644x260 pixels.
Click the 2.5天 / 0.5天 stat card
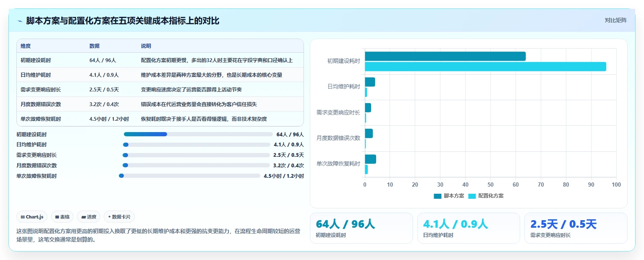(x=576, y=228)
